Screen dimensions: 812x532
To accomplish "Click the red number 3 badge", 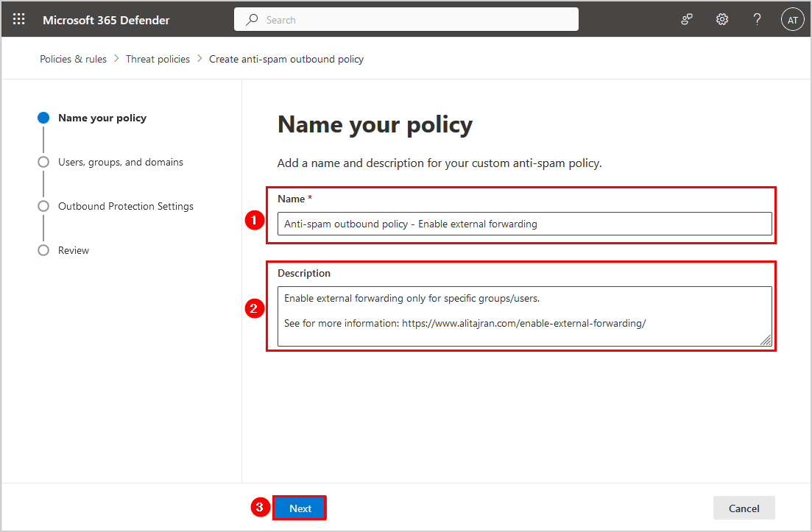I will [x=259, y=508].
